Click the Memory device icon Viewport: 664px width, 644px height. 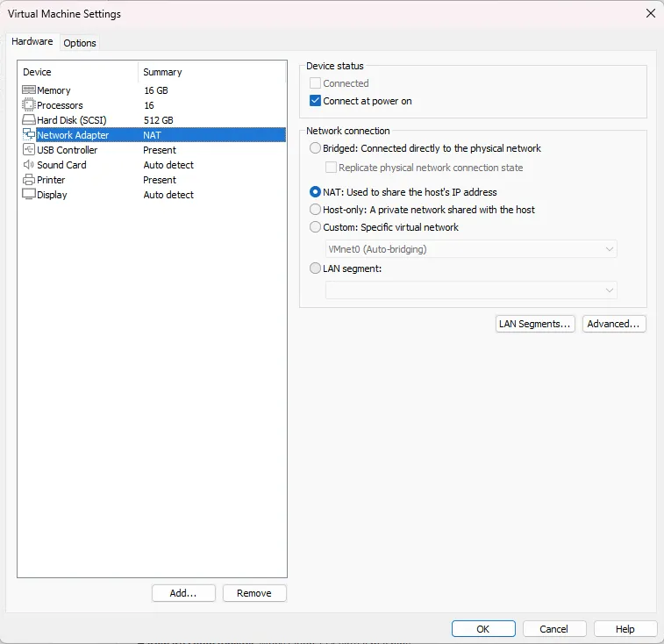pos(28,90)
